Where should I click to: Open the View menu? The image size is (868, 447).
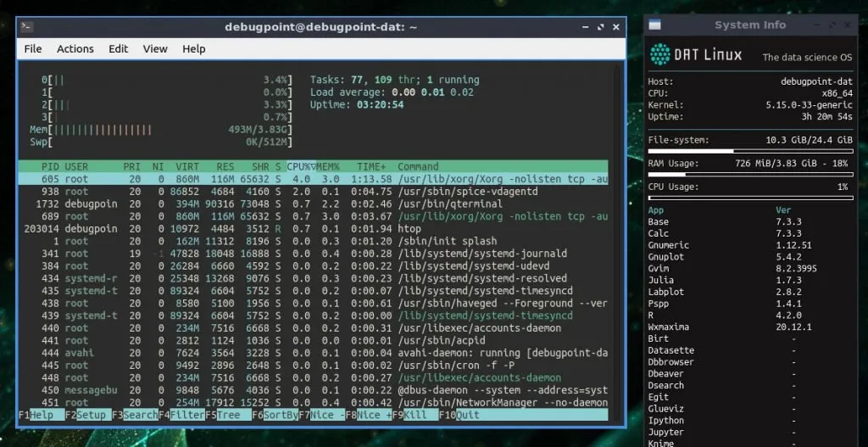155,49
